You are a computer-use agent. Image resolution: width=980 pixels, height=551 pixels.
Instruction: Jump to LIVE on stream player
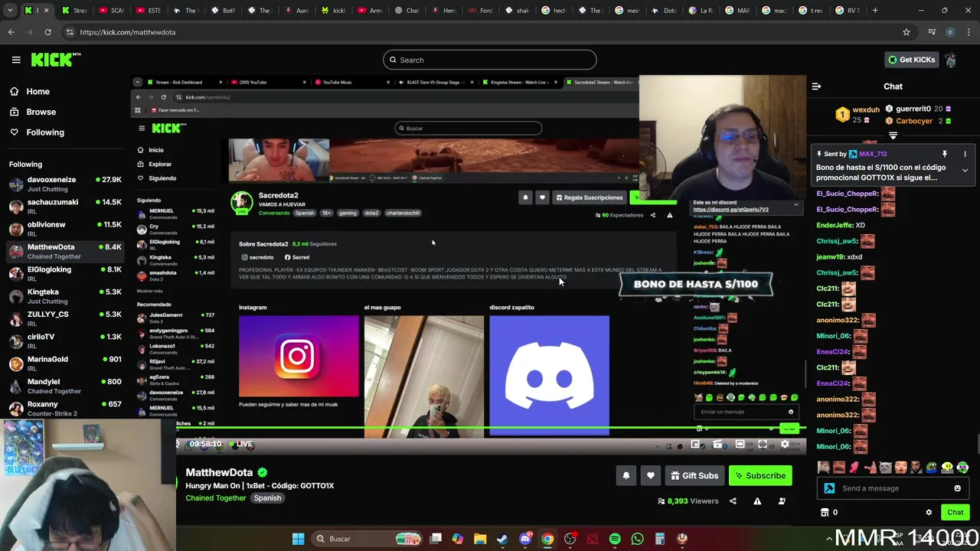pyautogui.click(x=240, y=444)
